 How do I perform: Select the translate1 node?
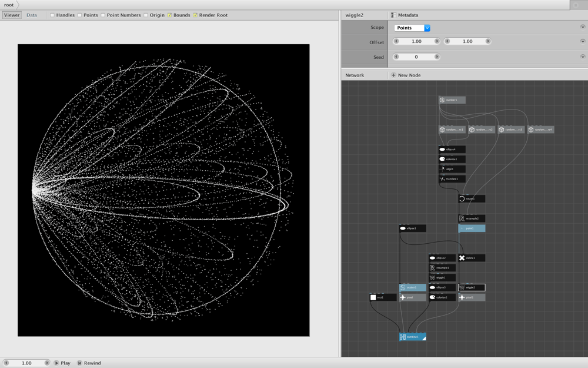tap(452, 179)
